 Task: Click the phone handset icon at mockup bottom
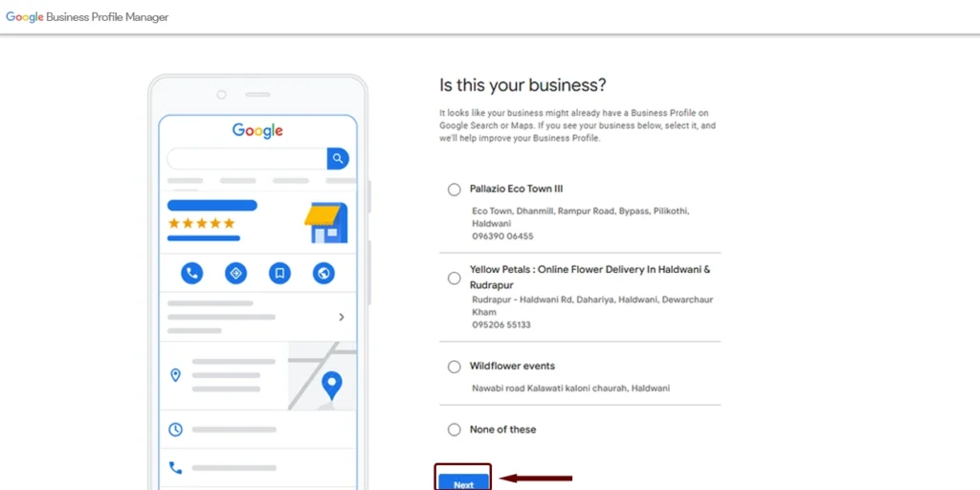click(x=176, y=467)
